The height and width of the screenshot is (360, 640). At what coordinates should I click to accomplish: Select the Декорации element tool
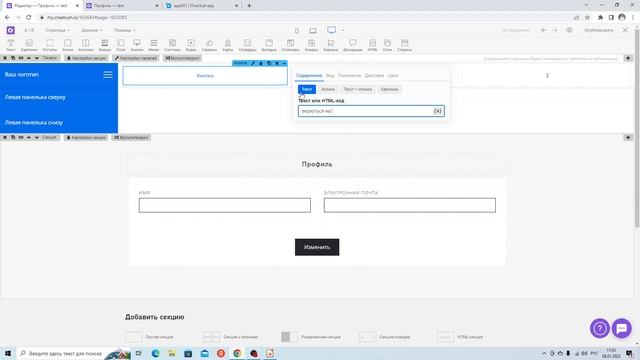(353, 45)
